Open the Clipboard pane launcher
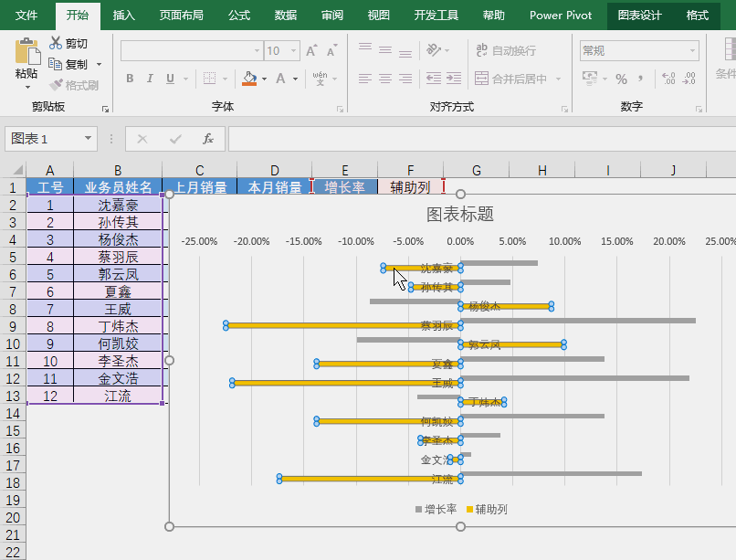Screen dimensions: 736x560 (x=105, y=109)
